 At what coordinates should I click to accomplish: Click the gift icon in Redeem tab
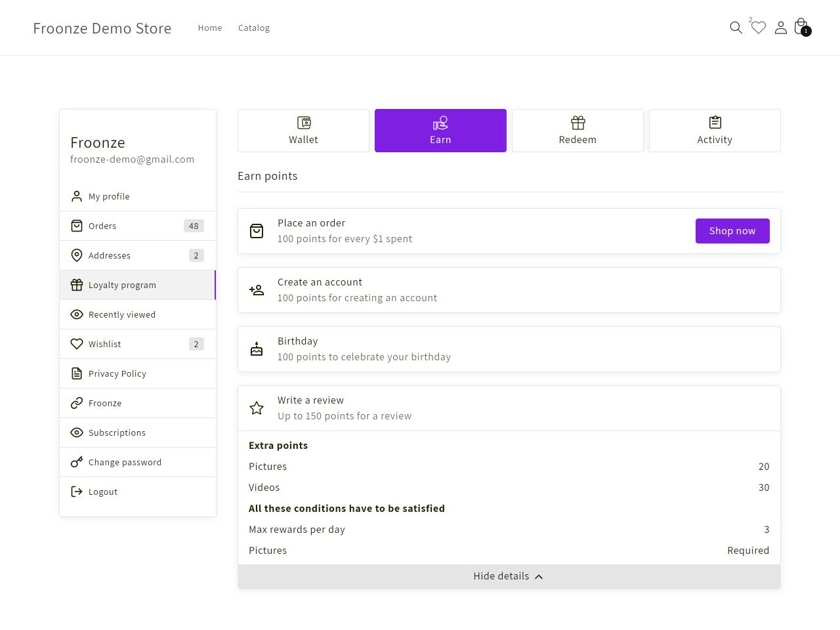578,123
